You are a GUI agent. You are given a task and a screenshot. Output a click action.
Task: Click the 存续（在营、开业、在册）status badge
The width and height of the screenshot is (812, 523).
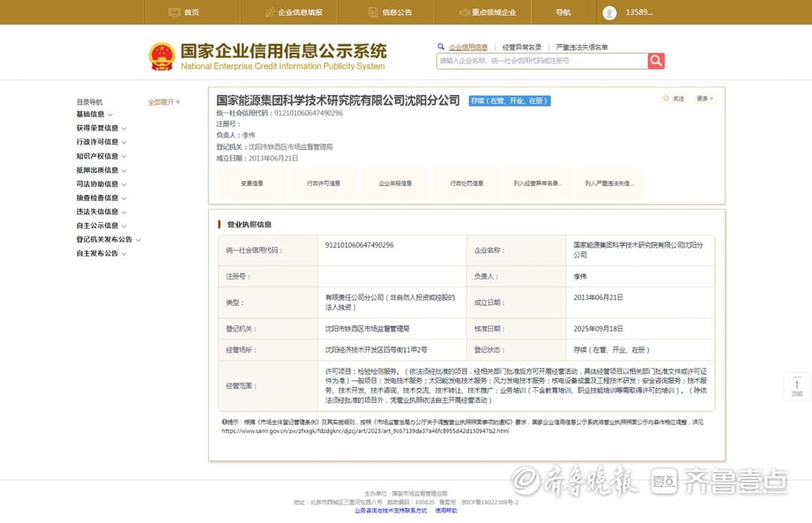pos(510,101)
